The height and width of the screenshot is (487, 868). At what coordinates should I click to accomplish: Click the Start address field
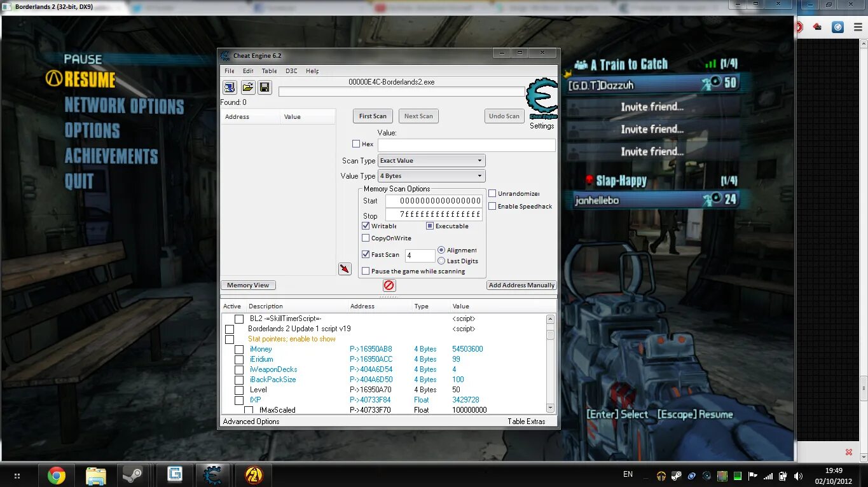[434, 201]
